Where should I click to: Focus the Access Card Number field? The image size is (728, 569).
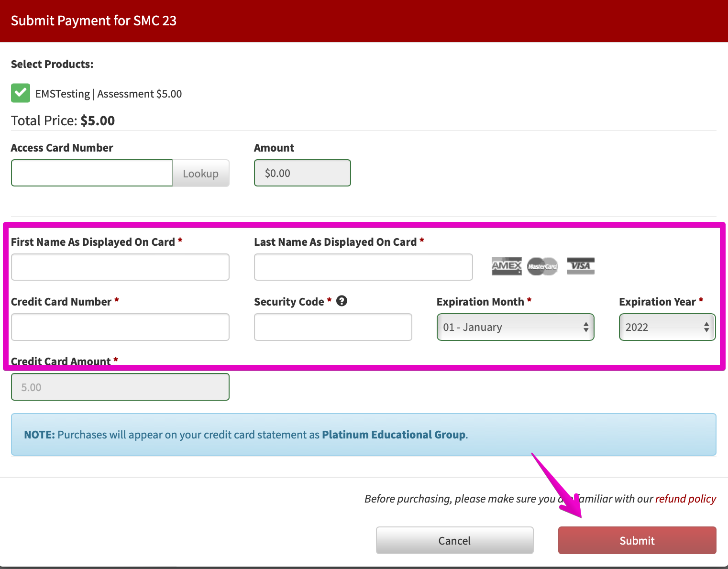point(92,173)
